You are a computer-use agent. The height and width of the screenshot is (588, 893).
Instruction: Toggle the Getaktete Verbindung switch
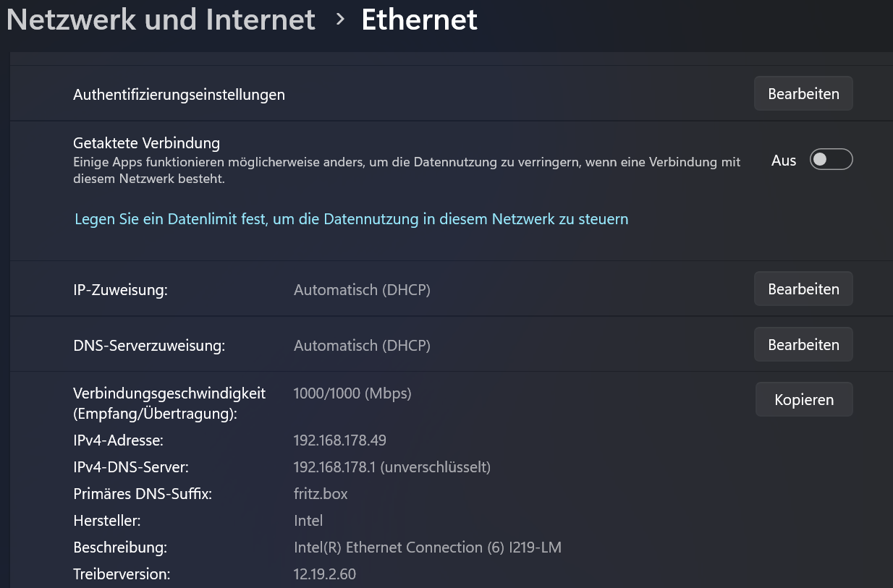831,159
